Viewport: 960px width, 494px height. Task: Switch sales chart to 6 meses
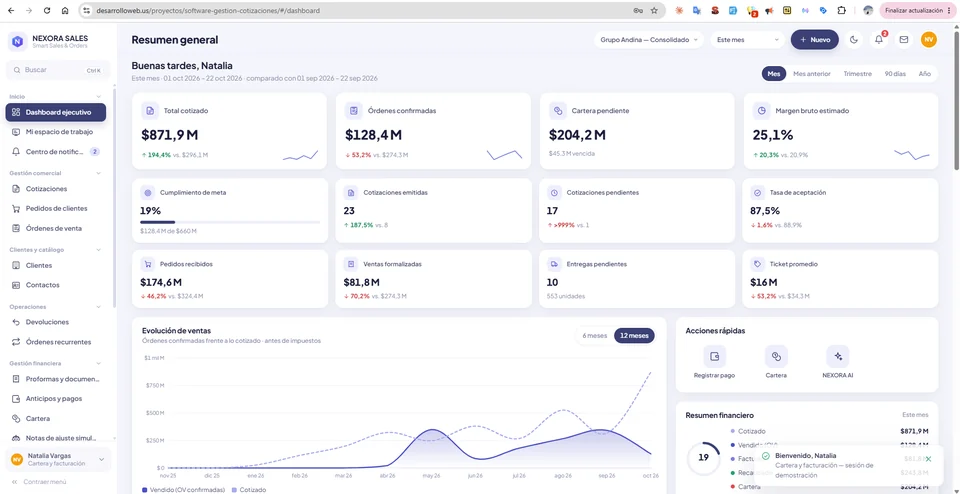point(594,335)
